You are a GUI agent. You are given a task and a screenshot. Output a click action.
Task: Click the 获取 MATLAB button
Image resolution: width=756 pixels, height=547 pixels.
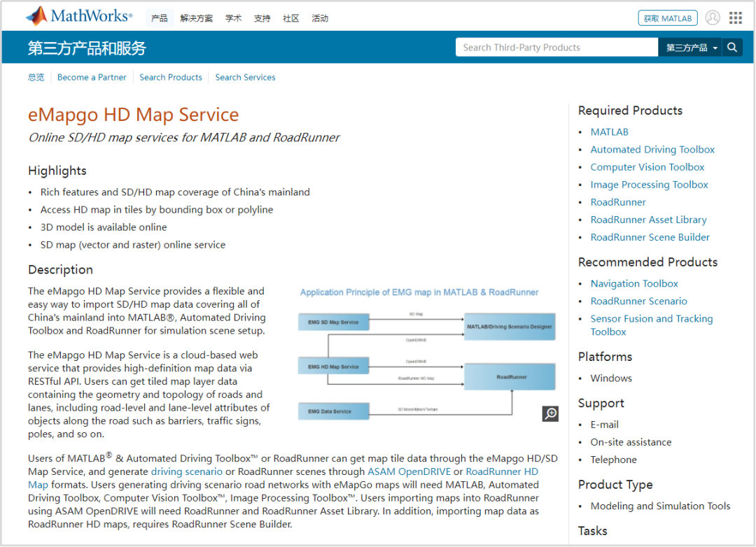point(667,17)
